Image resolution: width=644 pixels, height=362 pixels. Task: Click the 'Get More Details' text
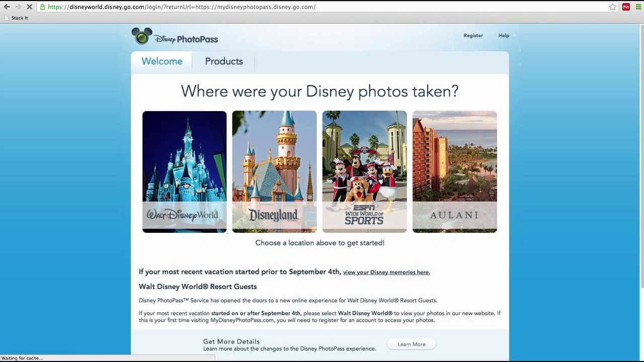pyautogui.click(x=231, y=341)
